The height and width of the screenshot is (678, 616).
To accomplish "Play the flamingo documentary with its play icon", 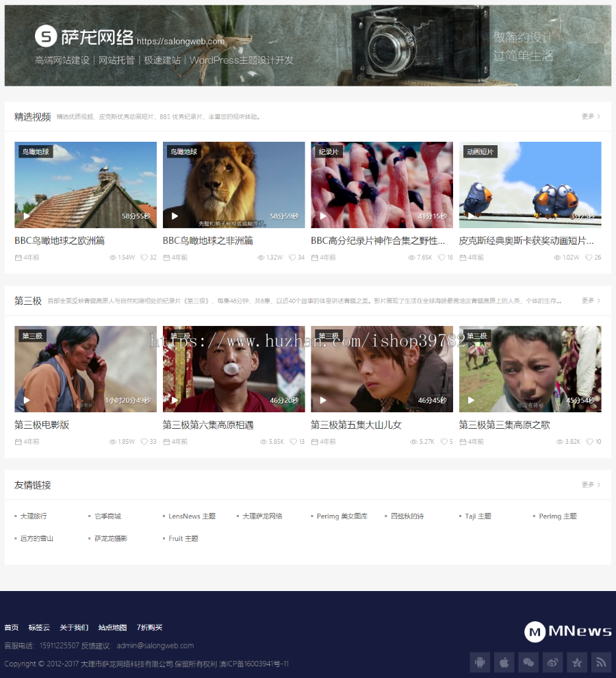I will [323, 216].
